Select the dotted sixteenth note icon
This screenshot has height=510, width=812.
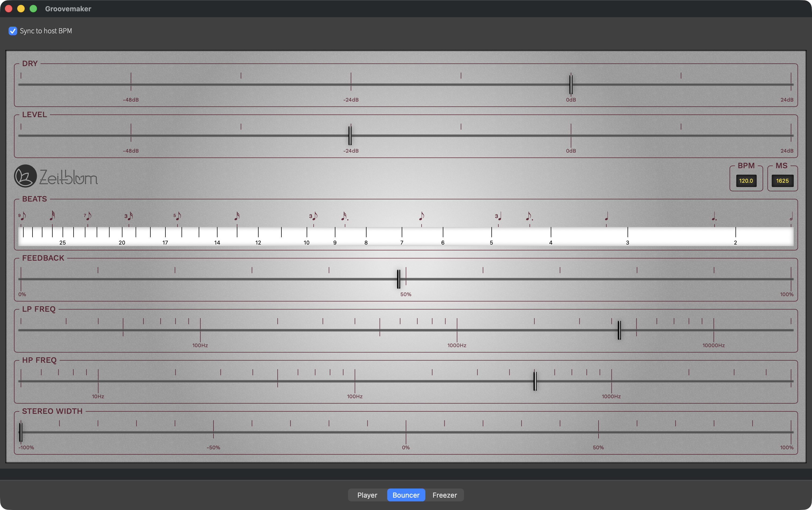coord(345,216)
